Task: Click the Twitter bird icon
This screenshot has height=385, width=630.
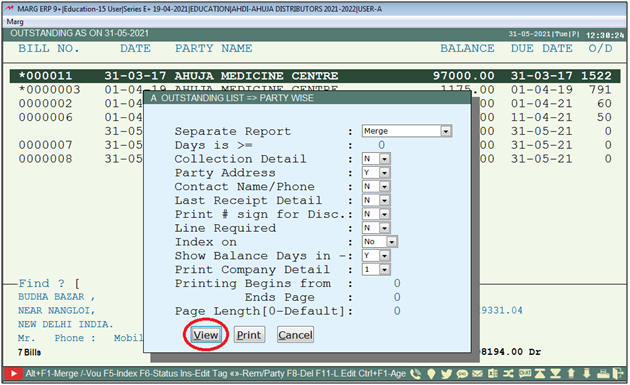Action: 446,374
